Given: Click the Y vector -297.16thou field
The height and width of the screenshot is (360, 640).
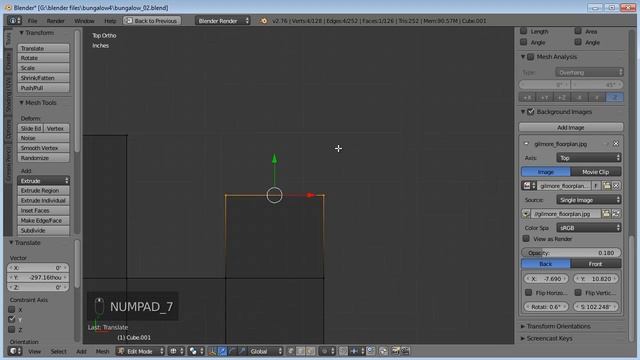Looking at the screenshot, I should [x=38, y=278].
